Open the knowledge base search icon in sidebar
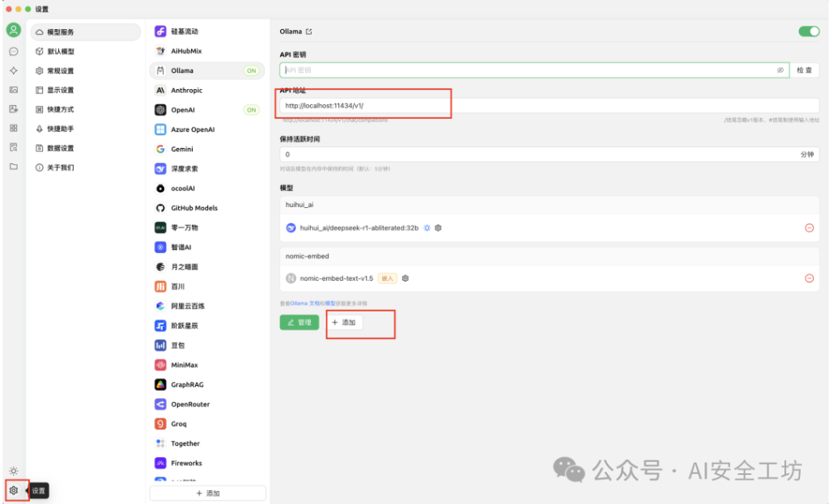The image size is (829, 504). click(x=13, y=147)
